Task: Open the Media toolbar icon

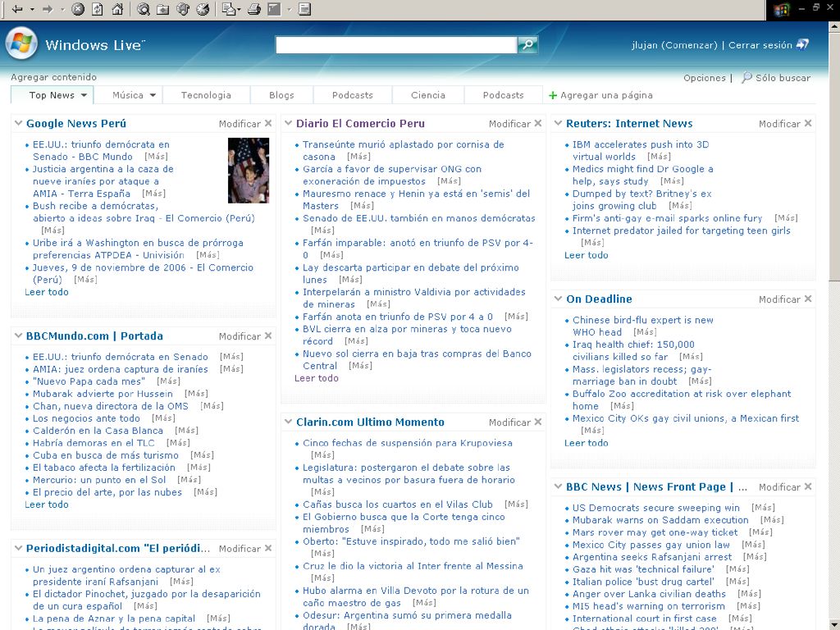Action: [183, 9]
